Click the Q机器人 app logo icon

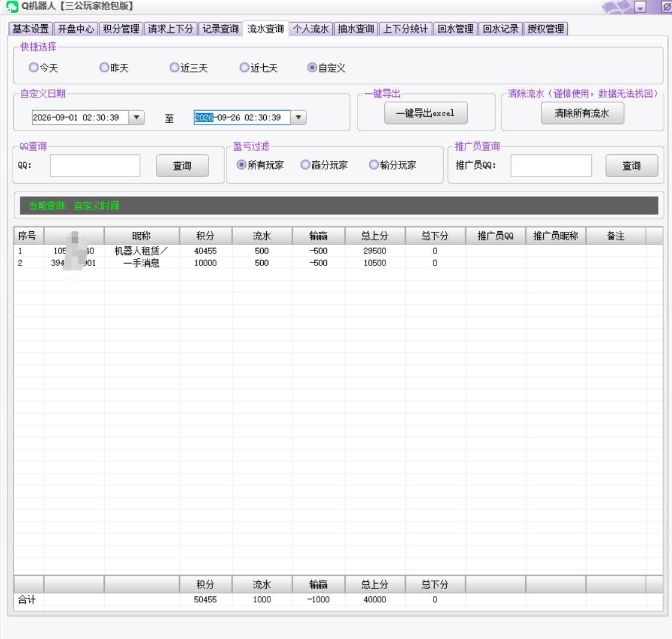(12, 7)
